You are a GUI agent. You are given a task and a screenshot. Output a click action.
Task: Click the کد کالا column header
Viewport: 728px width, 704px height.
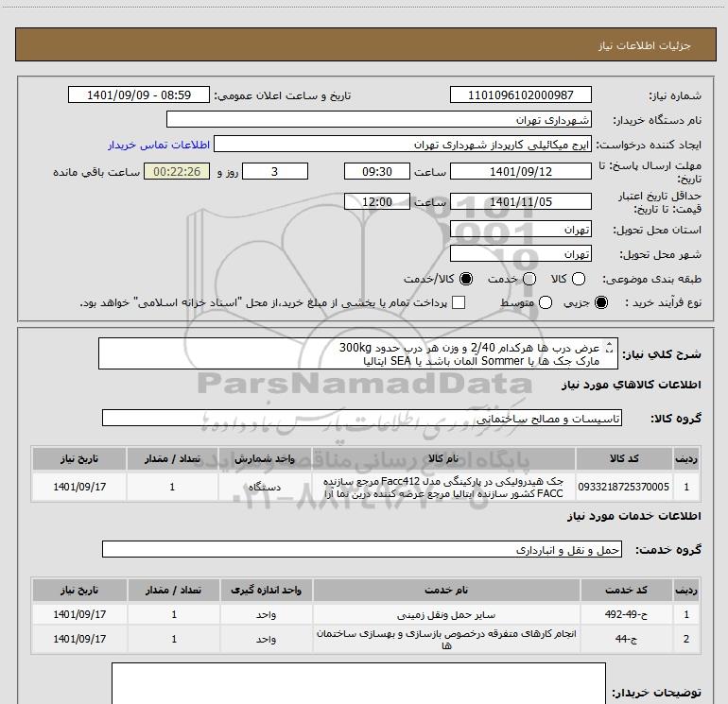point(624,459)
